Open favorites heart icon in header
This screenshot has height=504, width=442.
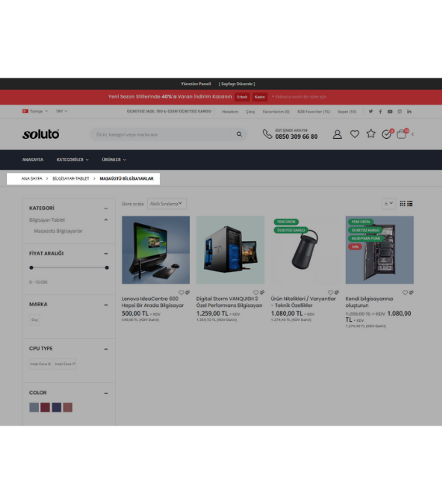tap(354, 134)
